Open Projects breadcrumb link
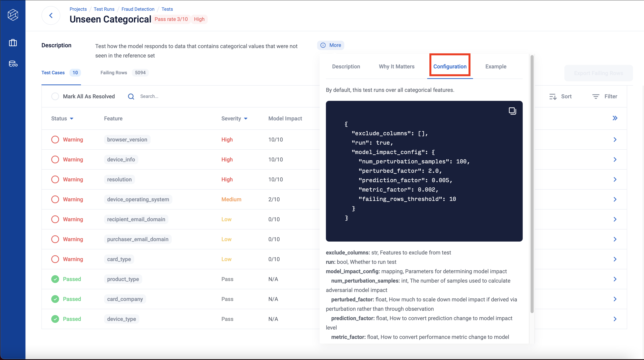The width and height of the screenshot is (644, 360). 78,9
